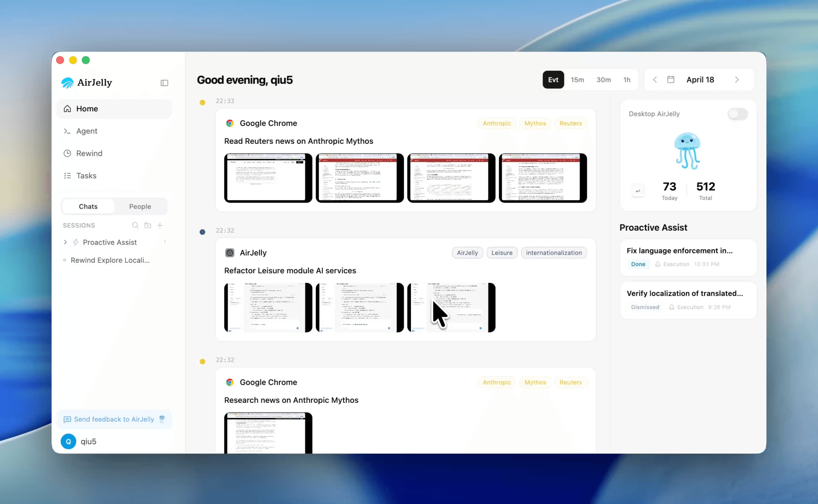818x504 pixels.
Task: Click Chrome icon in Research news card
Action: pyautogui.click(x=229, y=382)
